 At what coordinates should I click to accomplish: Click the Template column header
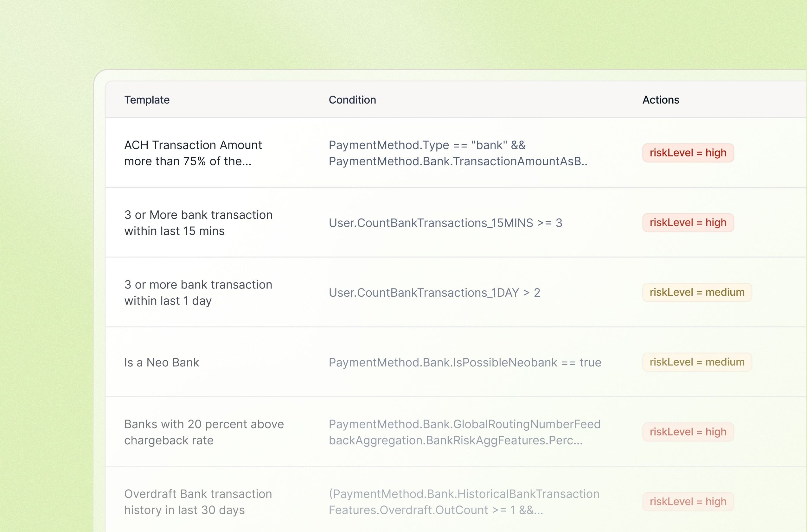pyautogui.click(x=147, y=100)
